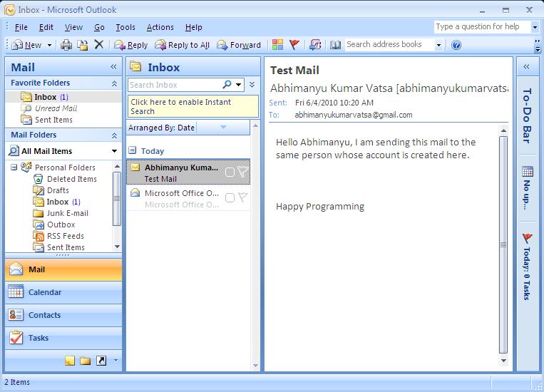Expand the To-Do Bar
Screen dimensions: 544x392
[526, 66]
